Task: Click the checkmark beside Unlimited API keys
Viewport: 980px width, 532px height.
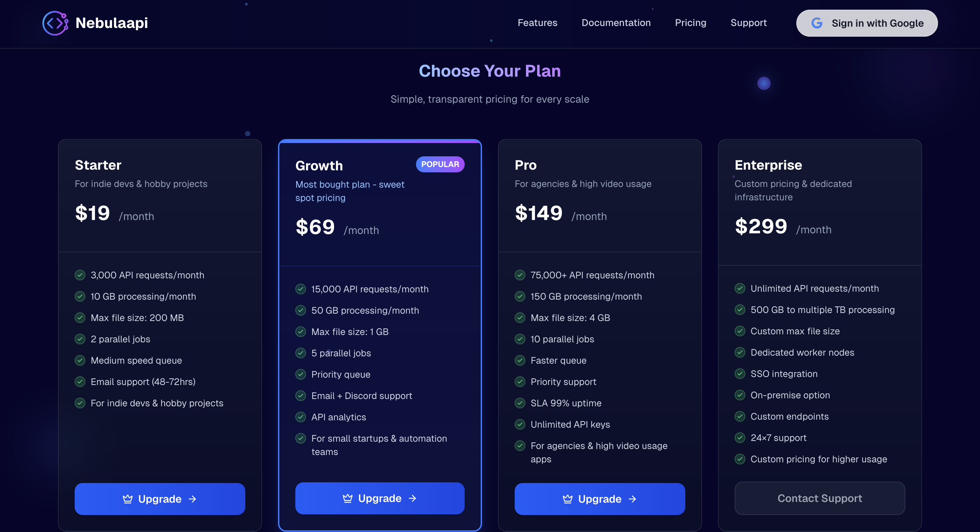Action: pos(520,424)
